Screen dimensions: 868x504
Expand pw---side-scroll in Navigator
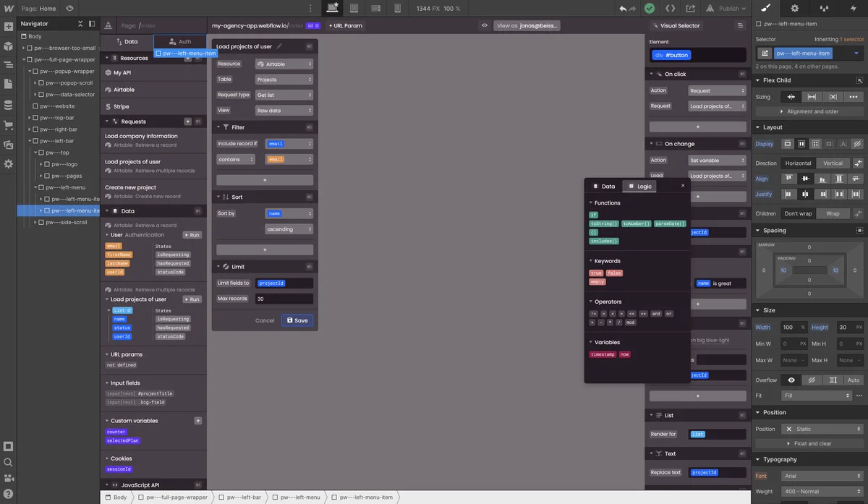(35, 223)
